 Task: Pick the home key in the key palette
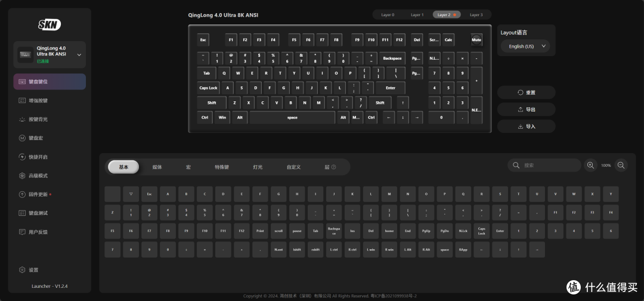pyautogui.click(x=389, y=231)
